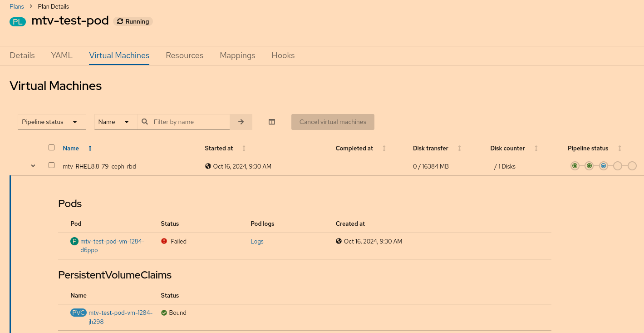Toggle the select-all header checkbox
The height and width of the screenshot is (333, 644).
point(51,147)
